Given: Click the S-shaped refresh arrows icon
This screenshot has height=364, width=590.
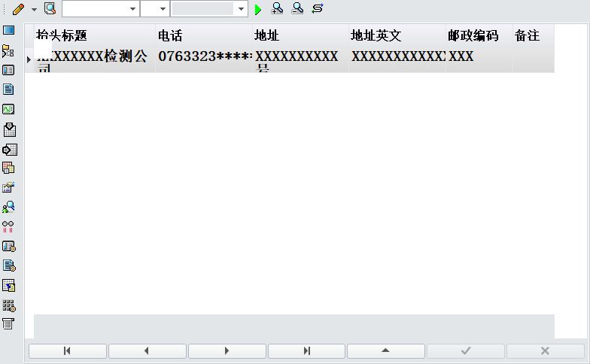Looking at the screenshot, I should point(318,8).
